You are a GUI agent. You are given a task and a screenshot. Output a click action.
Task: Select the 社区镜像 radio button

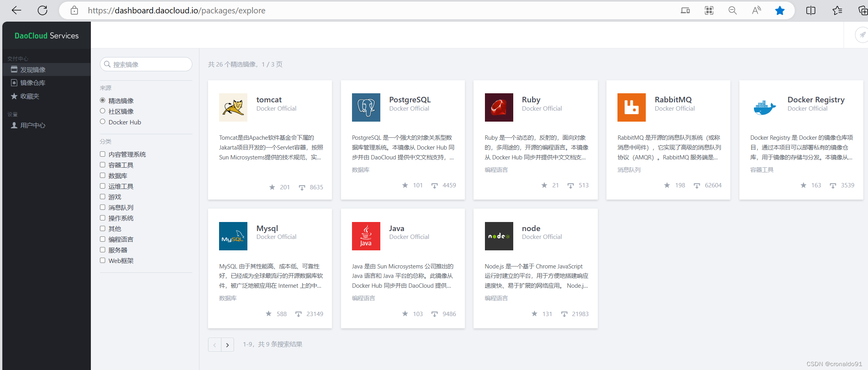click(103, 111)
